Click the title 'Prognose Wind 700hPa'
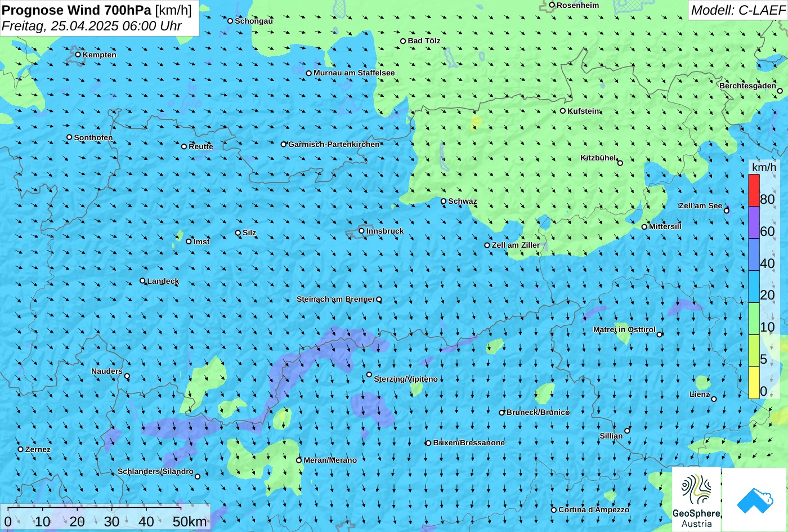The image size is (788, 532). tap(77, 10)
